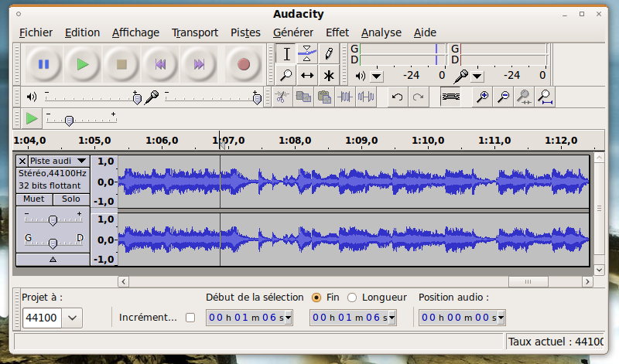This screenshot has height=364, width=619.
Task: Open the output meter dropdown arrow
Action: [x=377, y=76]
